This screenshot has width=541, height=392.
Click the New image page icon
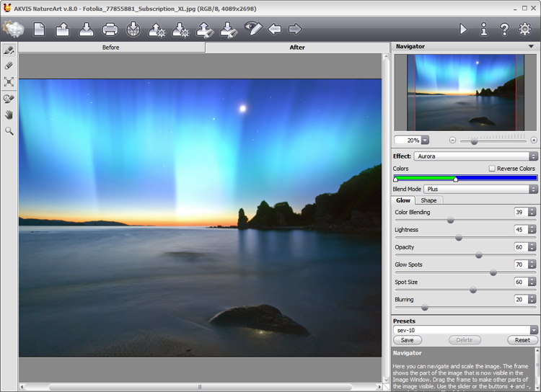(39, 30)
